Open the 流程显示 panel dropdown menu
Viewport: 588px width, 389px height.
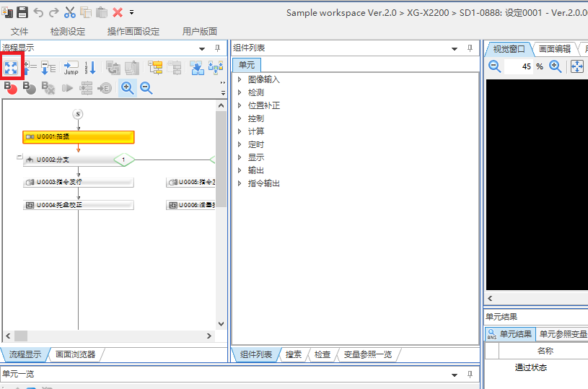[202, 48]
